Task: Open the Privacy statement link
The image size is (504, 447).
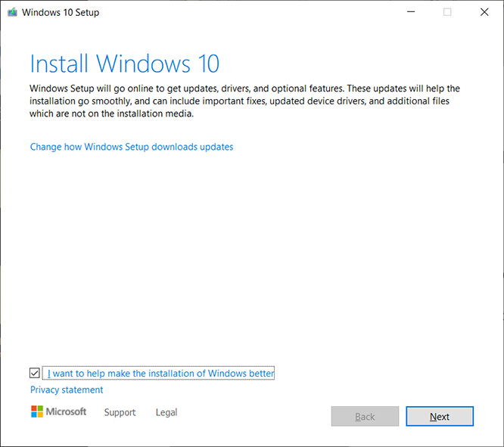Action: coord(67,390)
